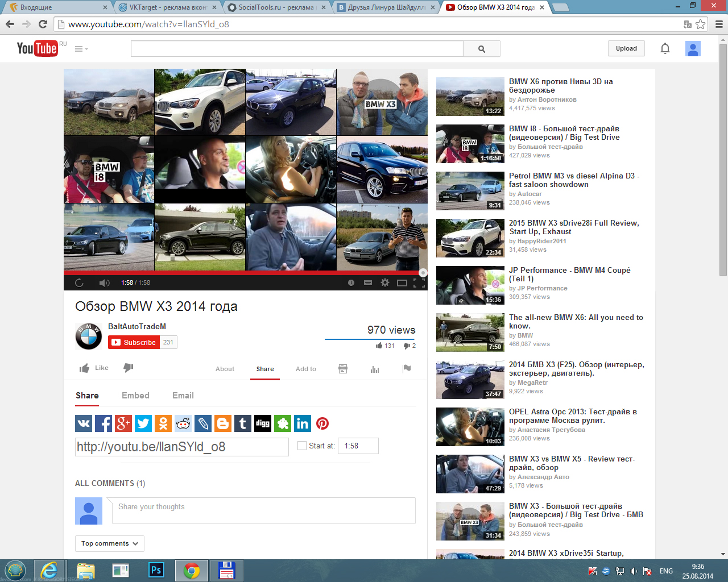
Task: Open Internet Explorer from the taskbar
Action: pos(50,571)
